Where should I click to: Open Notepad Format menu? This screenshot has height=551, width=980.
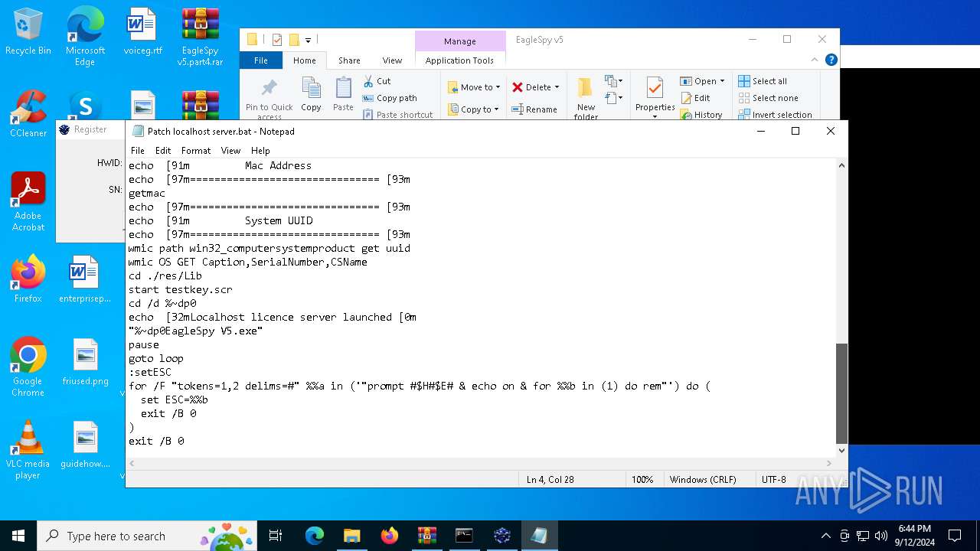(x=196, y=151)
